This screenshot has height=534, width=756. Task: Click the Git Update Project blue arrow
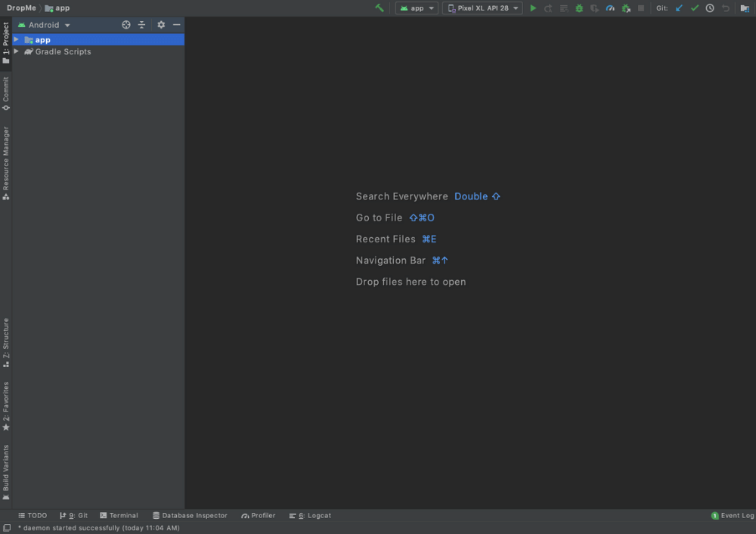(679, 8)
